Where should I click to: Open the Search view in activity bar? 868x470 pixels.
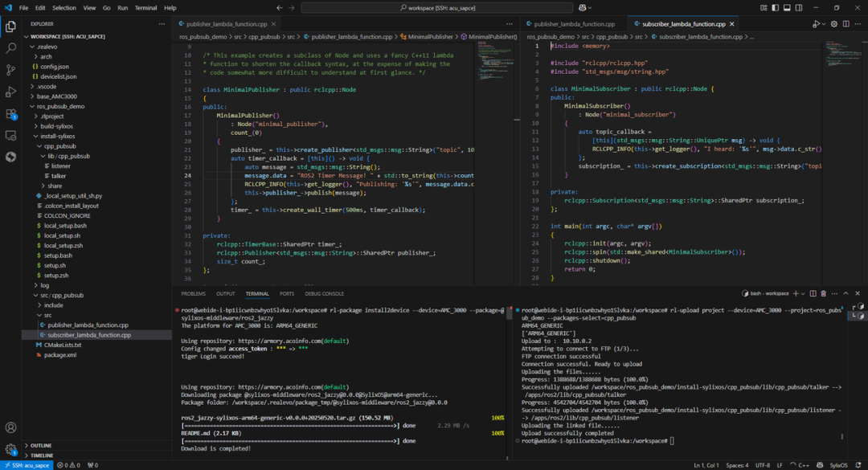(10, 48)
